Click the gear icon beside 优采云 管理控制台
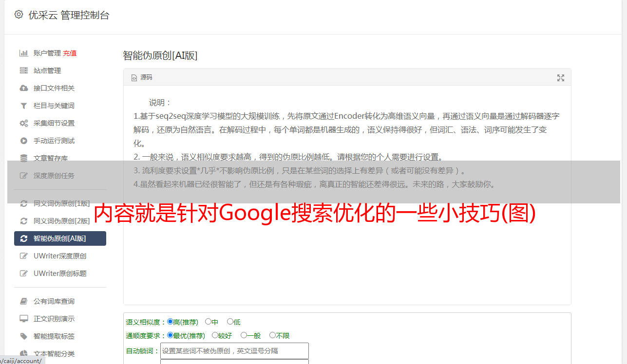627x364 pixels. pos(19,15)
